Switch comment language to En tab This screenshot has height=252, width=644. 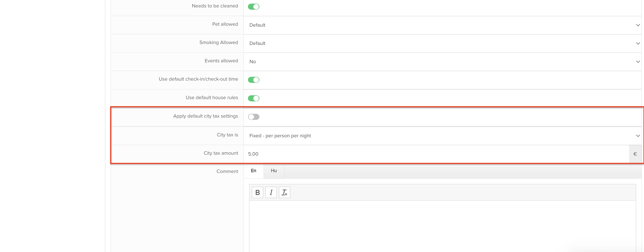pos(253,171)
